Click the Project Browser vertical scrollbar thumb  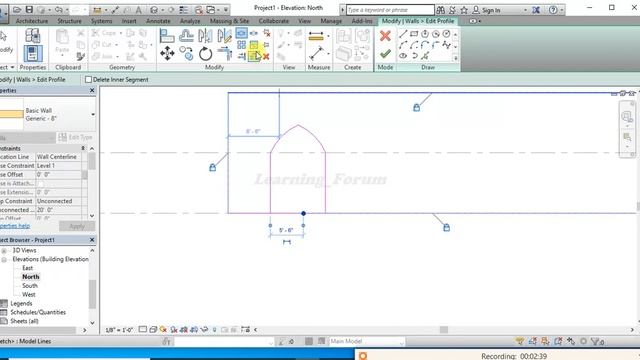(92, 294)
